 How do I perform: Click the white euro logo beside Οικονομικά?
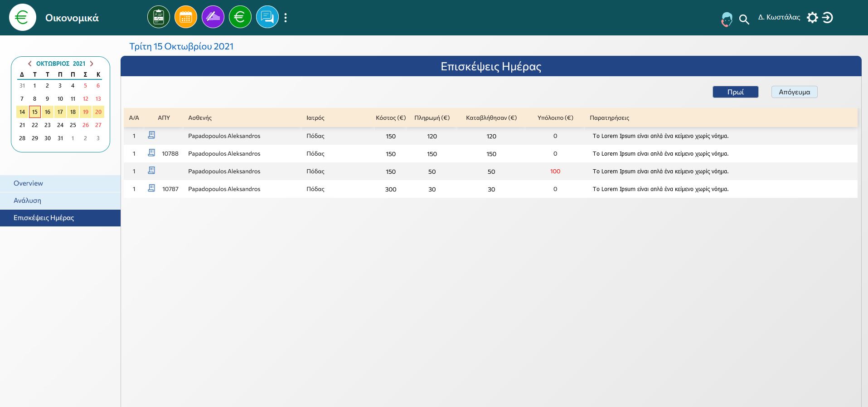(23, 18)
